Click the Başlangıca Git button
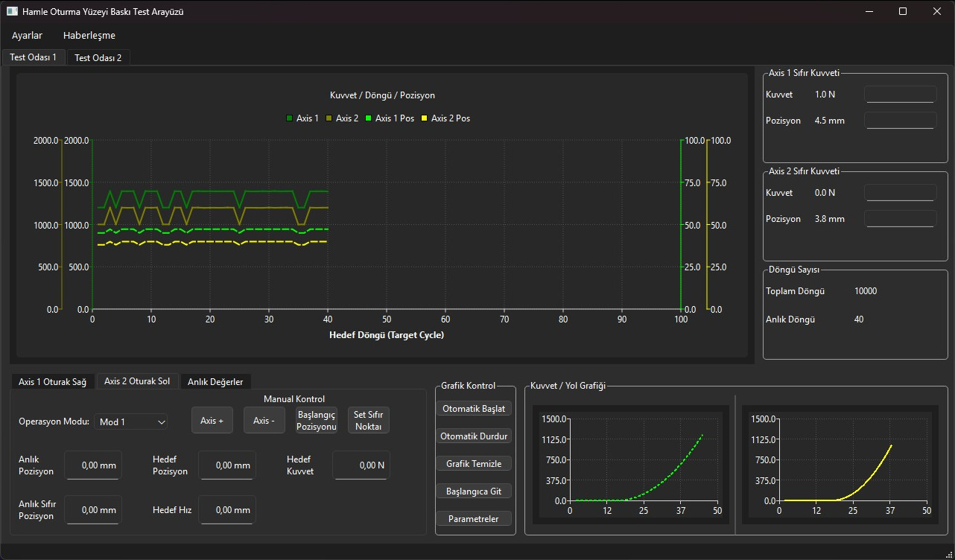 475,491
